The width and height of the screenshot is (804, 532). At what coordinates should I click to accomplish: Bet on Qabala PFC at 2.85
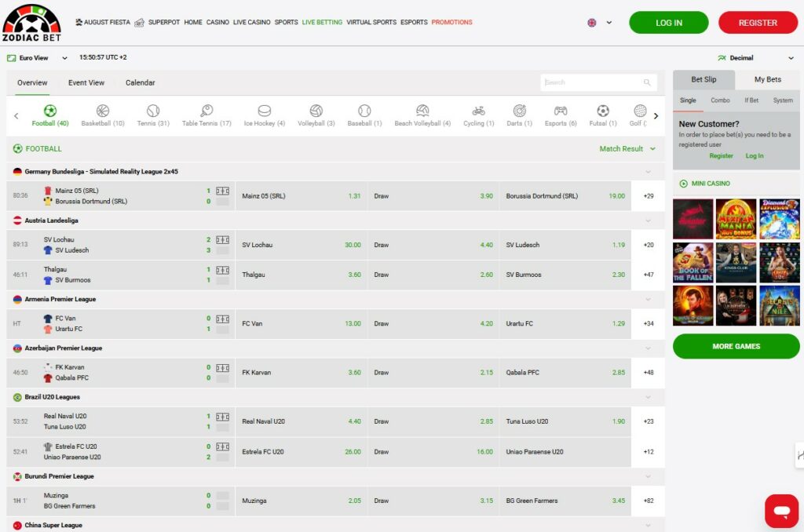565,373
